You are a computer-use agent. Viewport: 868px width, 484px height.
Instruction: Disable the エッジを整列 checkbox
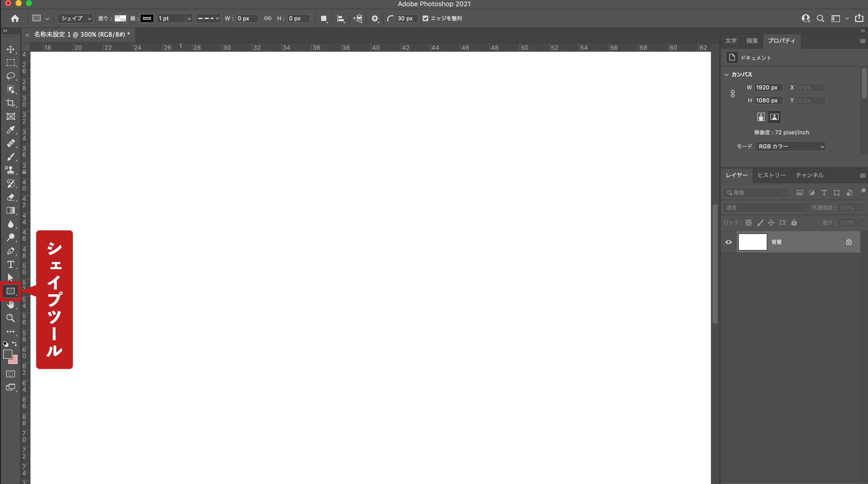425,19
